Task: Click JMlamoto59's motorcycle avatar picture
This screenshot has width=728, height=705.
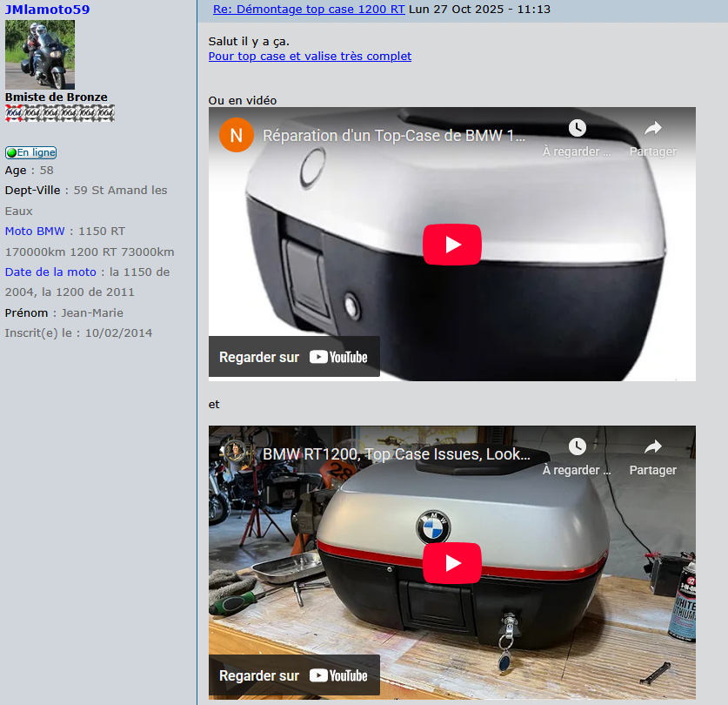Action: pyautogui.click(x=40, y=54)
